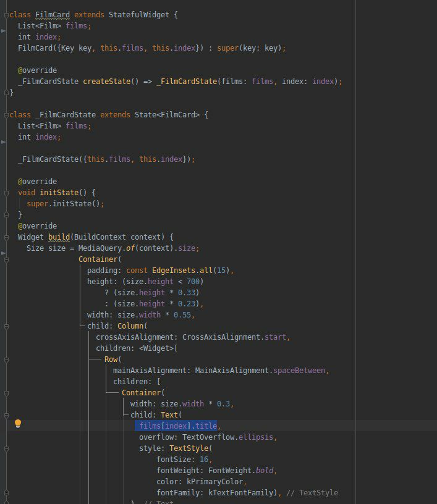The image size is (437, 504).
Task: Click the StatefulWidget class name
Action: (x=138, y=15)
